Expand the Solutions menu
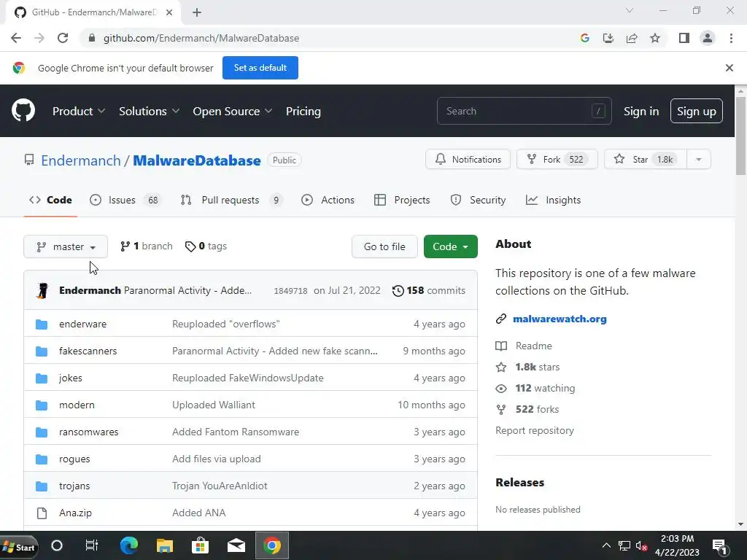 (149, 111)
